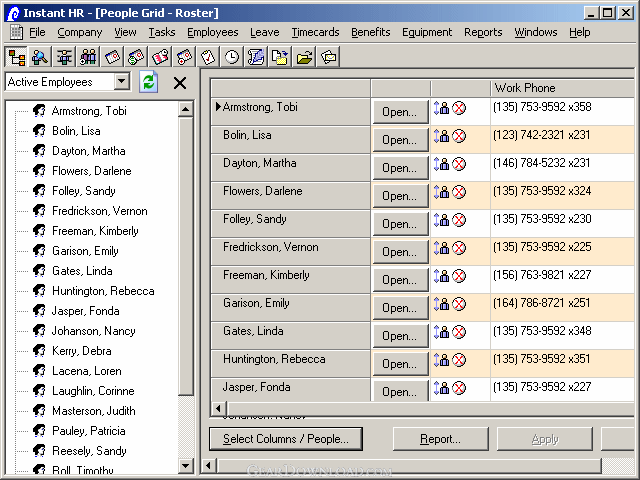Click the employee hierarchy toolbar icon

[64, 57]
